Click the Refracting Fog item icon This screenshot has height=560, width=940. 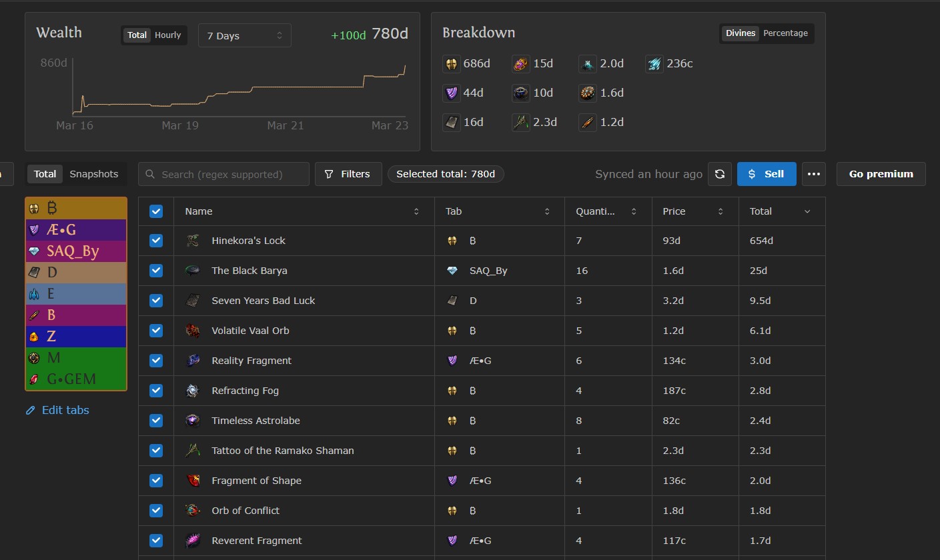[x=193, y=391]
